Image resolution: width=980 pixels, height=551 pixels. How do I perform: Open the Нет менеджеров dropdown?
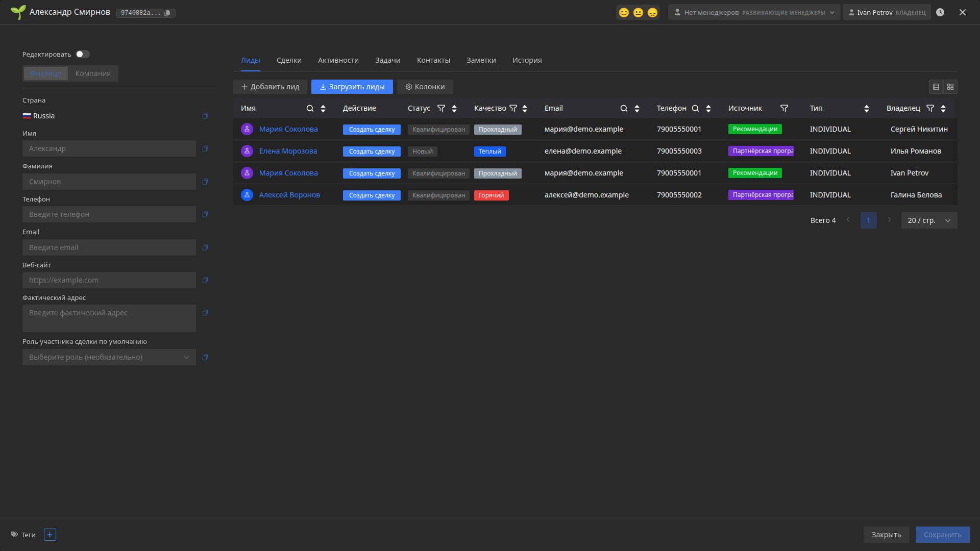(x=754, y=12)
